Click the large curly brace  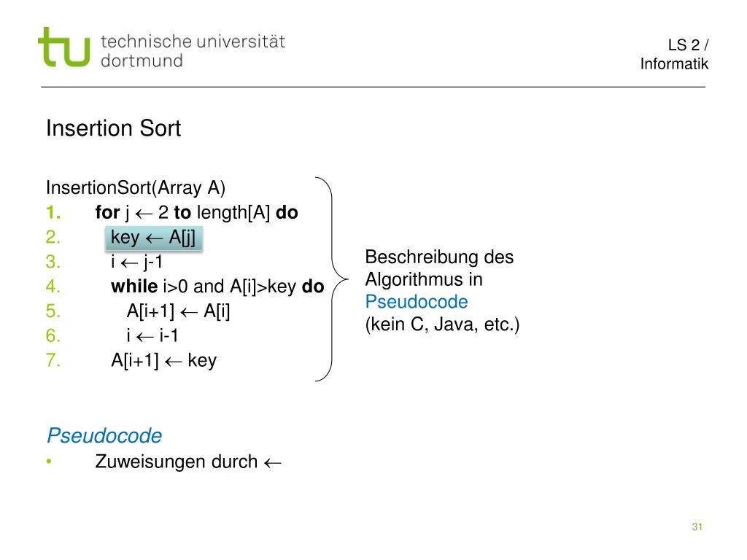(x=332, y=279)
